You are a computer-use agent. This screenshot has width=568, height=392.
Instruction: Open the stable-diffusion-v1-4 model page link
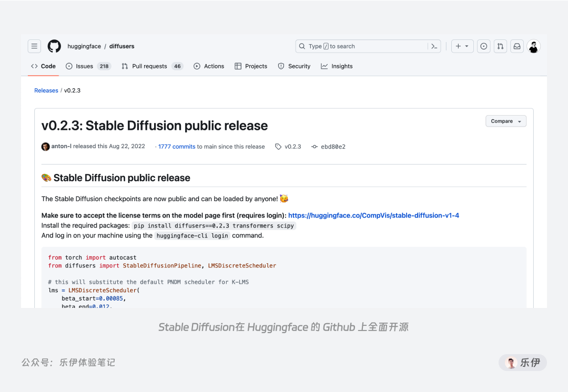(x=374, y=215)
